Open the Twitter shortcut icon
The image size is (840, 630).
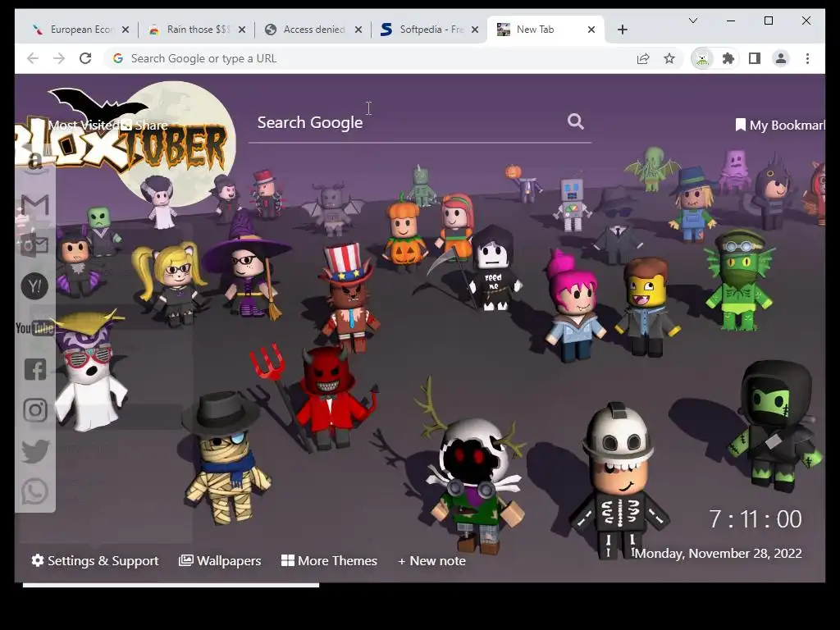click(x=35, y=452)
